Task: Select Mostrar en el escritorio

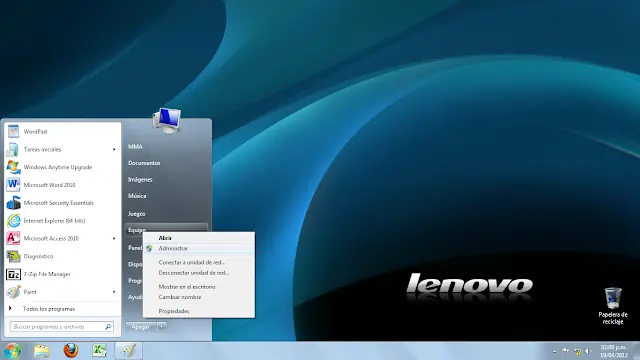Action: 199,287
